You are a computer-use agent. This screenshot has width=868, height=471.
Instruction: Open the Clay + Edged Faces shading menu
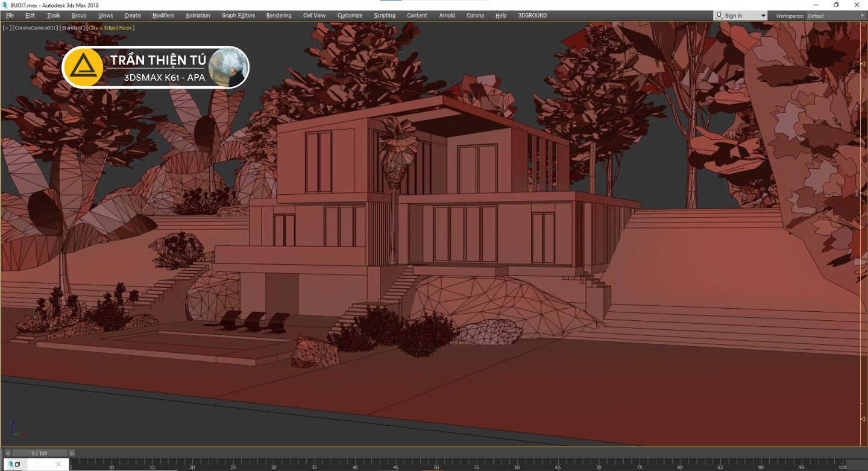tap(111, 28)
